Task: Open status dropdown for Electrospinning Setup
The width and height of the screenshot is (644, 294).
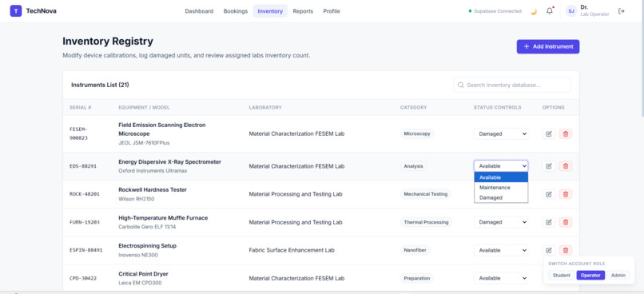Action: 501,250
